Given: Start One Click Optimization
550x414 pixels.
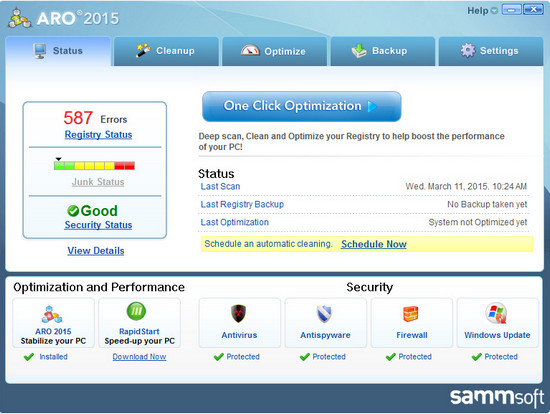Looking at the screenshot, I should [302, 106].
